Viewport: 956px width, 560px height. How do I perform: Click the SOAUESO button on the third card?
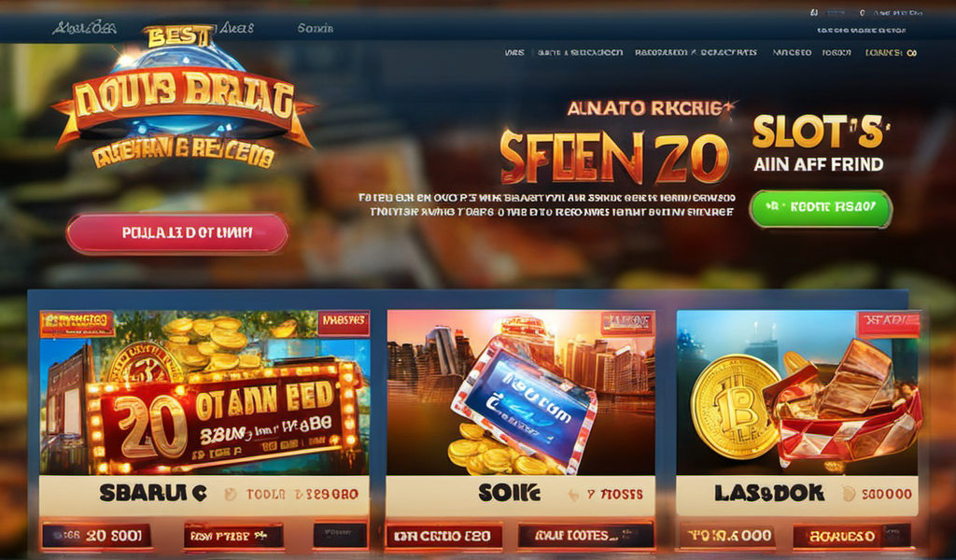pyautogui.click(x=845, y=537)
